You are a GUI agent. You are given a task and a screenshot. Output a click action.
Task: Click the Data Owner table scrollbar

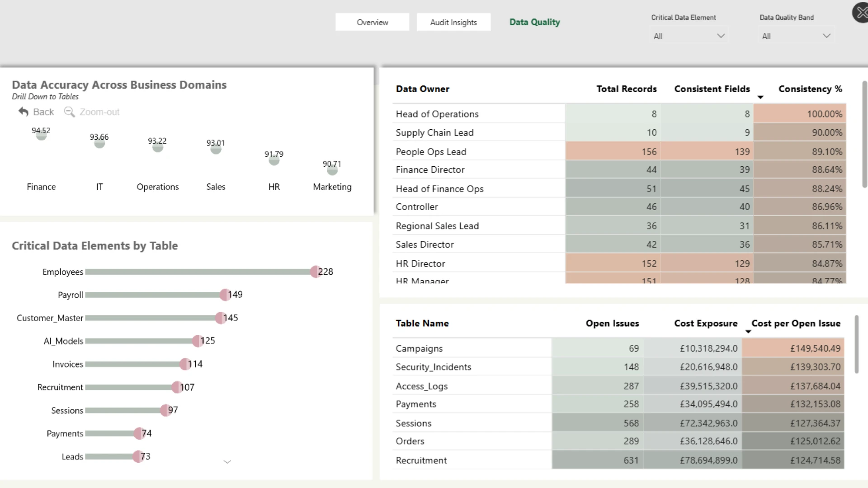(x=864, y=134)
